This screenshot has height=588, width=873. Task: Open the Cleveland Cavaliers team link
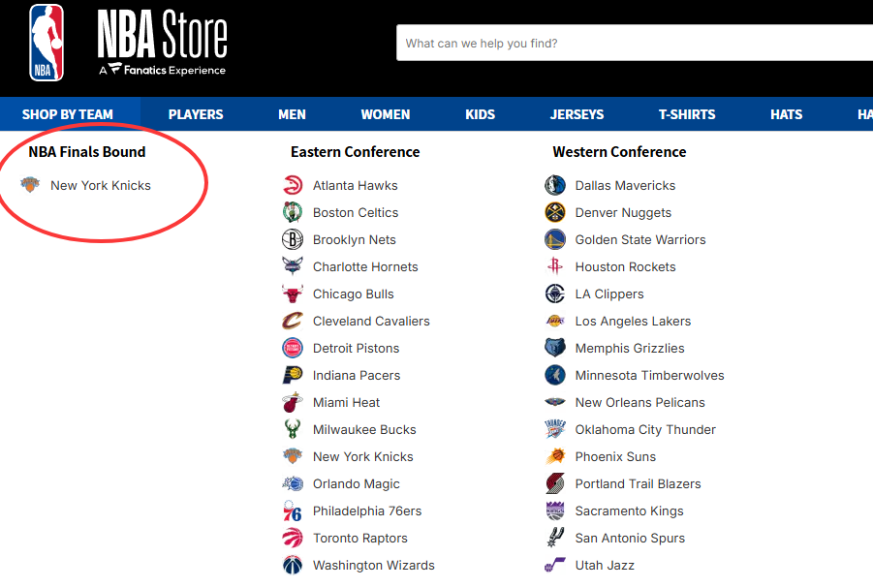(x=371, y=322)
